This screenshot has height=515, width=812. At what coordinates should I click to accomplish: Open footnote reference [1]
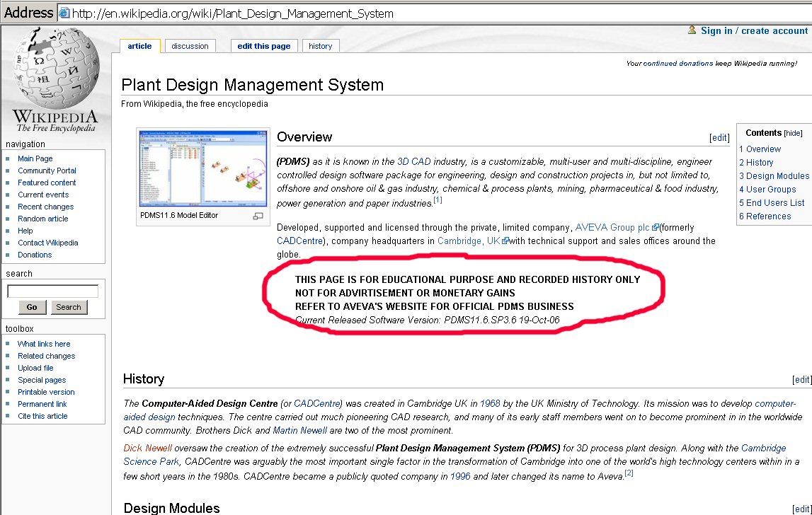coord(438,199)
